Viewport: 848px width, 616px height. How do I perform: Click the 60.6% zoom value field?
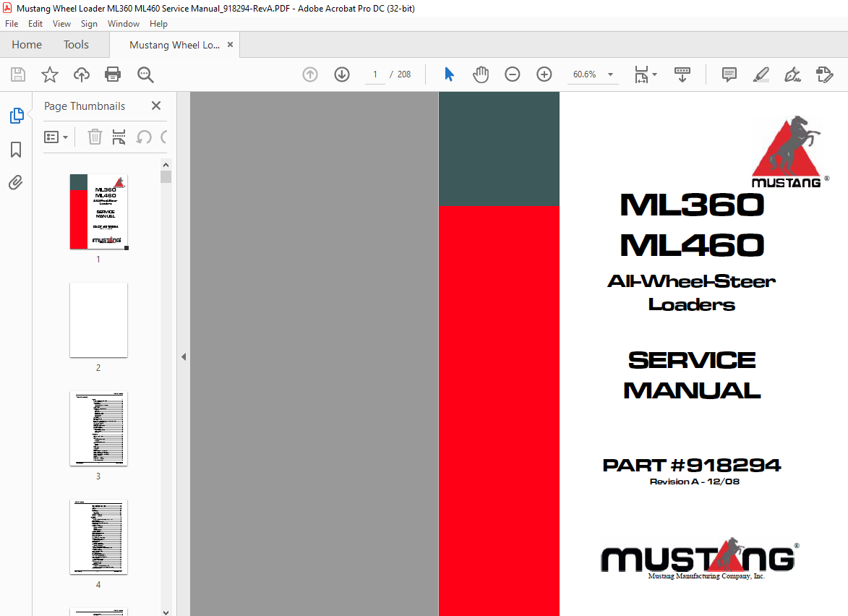585,74
